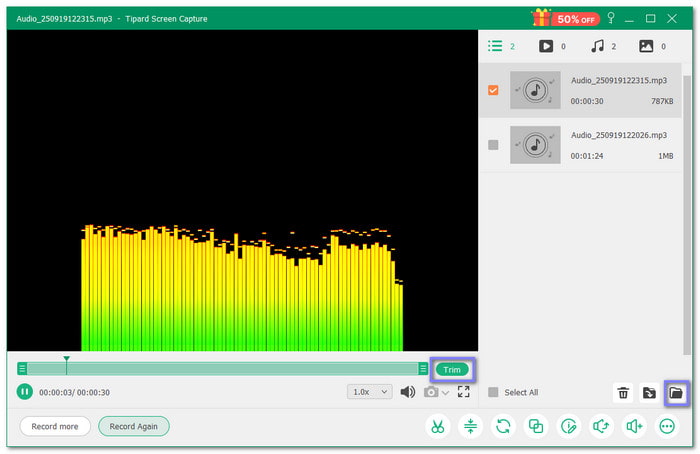Switch to the video recordings tab
This screenshot has height=454, width=700.
click(546, 46)
